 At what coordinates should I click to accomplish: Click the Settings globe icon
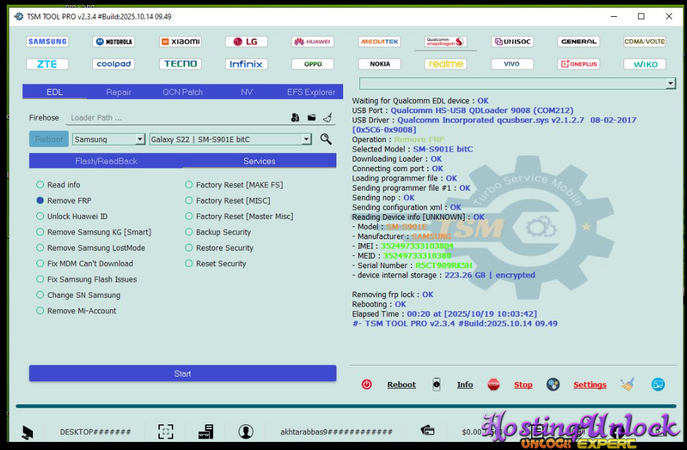click(x=553, y=384)
